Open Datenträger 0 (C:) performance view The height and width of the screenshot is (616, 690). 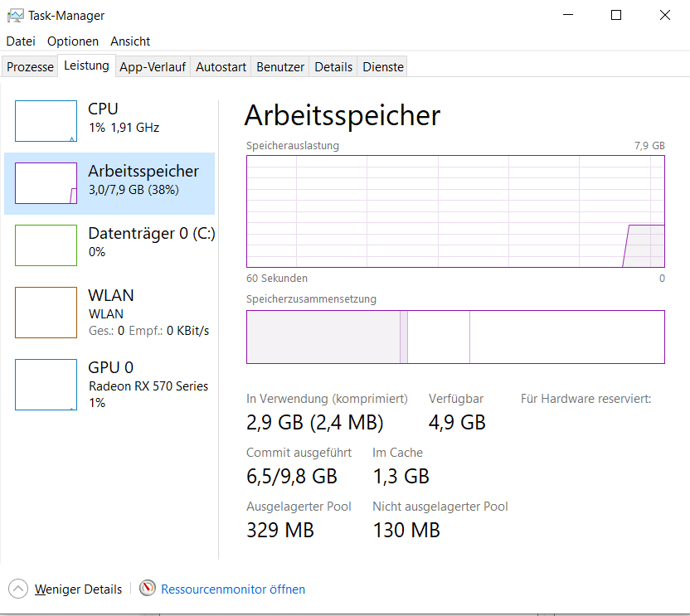coord(109,245)
